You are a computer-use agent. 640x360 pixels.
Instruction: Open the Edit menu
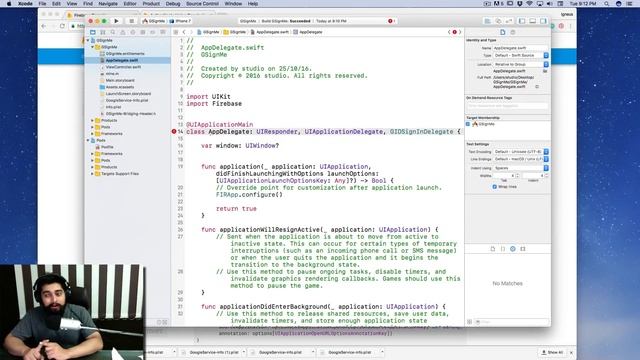[x=56, y=4]
